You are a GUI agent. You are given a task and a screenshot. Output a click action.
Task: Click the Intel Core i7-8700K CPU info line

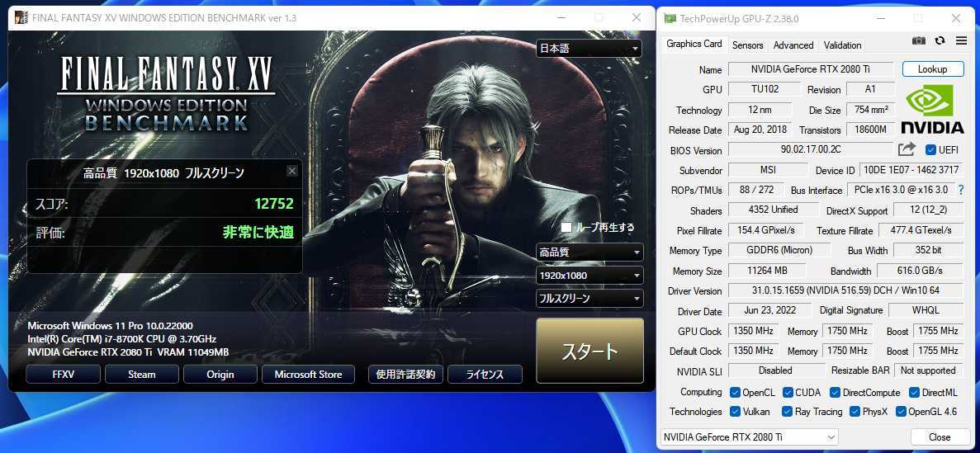tap(122, 338)
